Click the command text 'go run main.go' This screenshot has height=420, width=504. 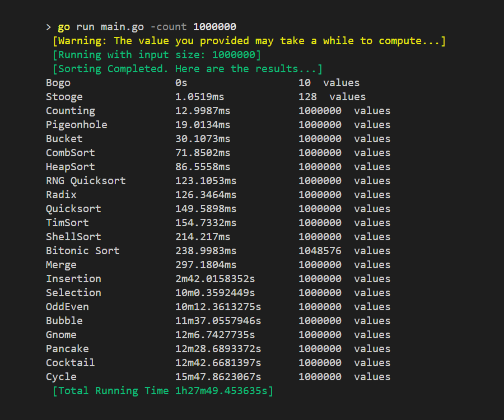click(x=101, y=27)
